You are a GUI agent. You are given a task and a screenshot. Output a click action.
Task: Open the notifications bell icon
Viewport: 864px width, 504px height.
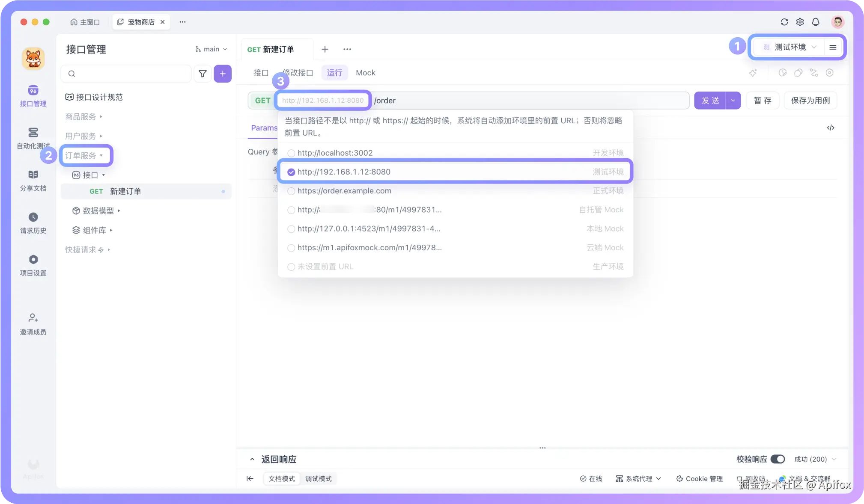pyautogui.click(x=815, y=22)
